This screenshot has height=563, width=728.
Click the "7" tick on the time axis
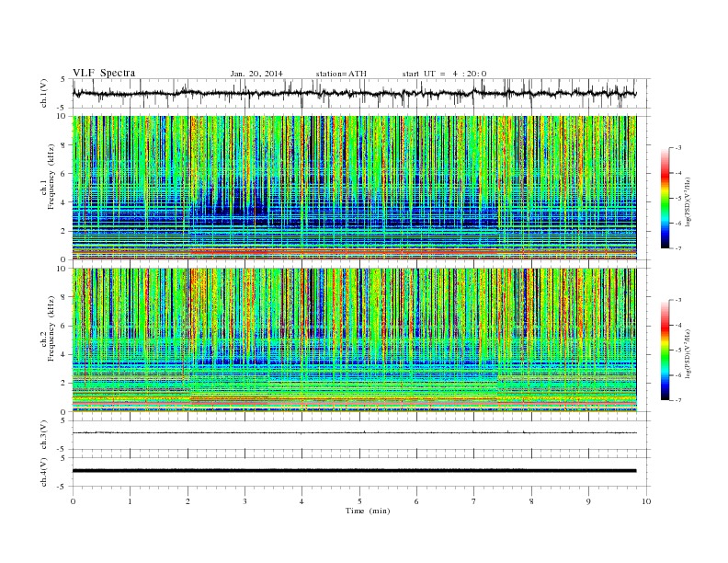[474, 501]
